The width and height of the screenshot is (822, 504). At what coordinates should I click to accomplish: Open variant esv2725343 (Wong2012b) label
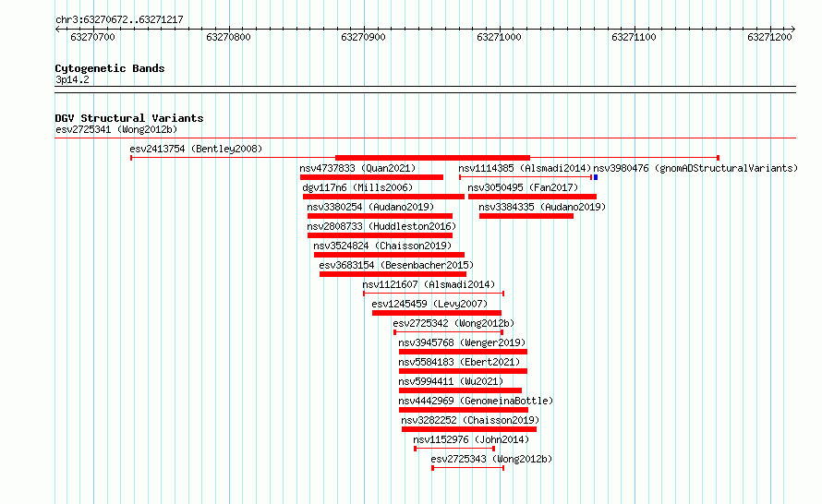pyautogui.click(x=491, y=459)
